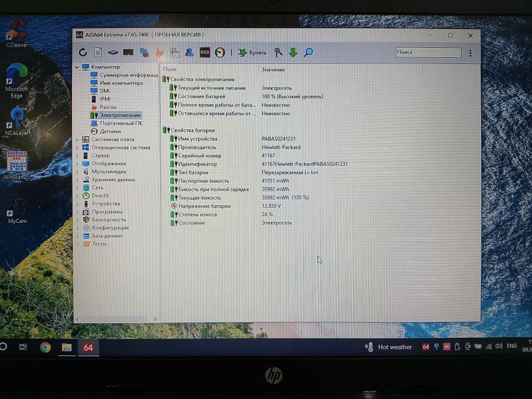
Task: Select the Паспортная ёмкость row
Action: 229,181
